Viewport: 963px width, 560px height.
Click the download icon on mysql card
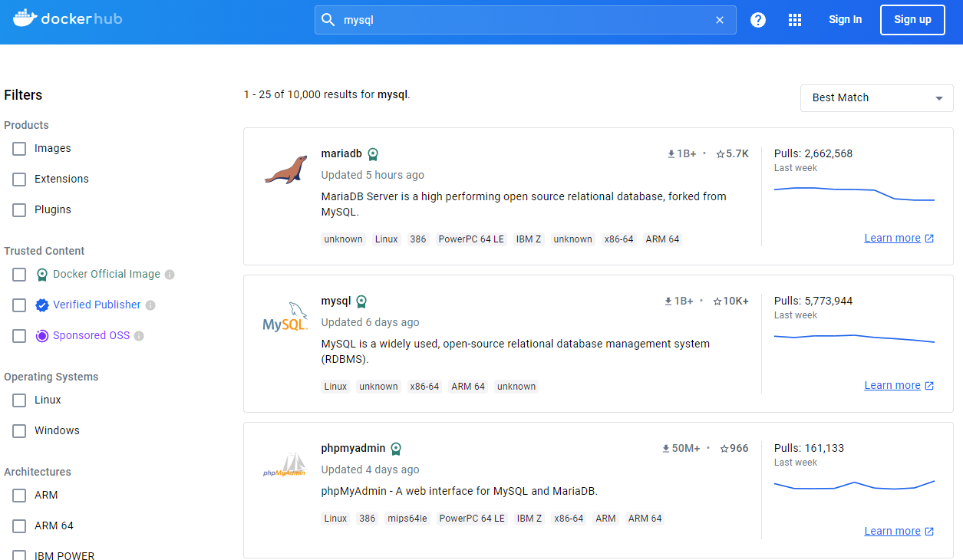668,301
